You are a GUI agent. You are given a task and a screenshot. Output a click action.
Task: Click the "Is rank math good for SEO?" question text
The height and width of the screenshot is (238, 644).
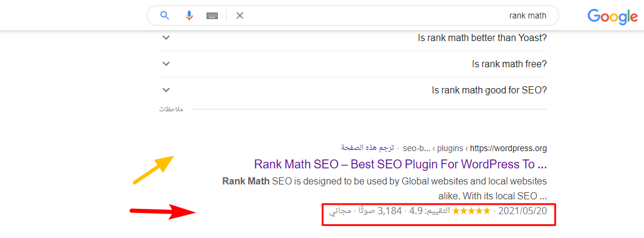tap(489, 90)
